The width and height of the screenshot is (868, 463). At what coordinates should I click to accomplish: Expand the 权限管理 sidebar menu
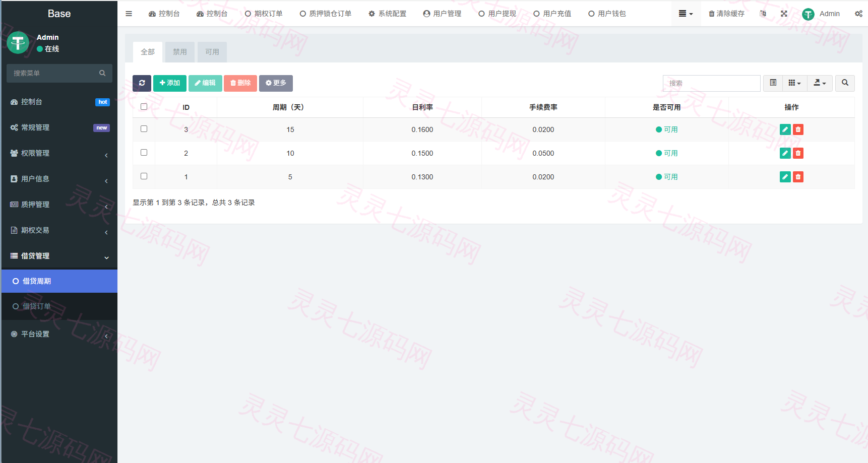59,153
